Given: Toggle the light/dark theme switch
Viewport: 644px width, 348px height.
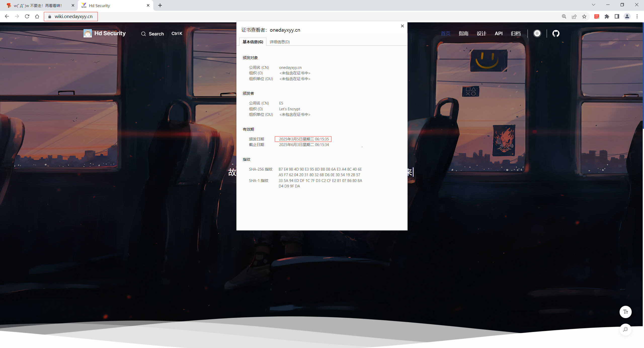Looking at the screenshot, I should click(x=537, y=33).
